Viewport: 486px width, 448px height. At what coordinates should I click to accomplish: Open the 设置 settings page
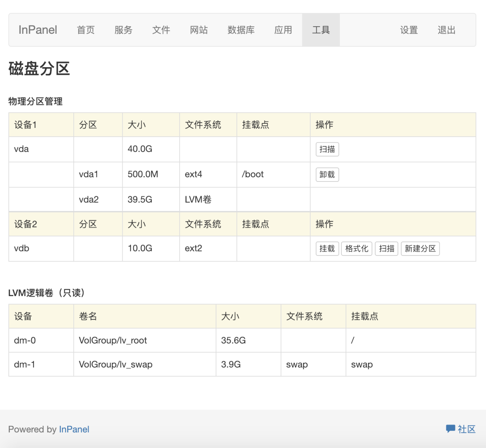coord(409,30)
